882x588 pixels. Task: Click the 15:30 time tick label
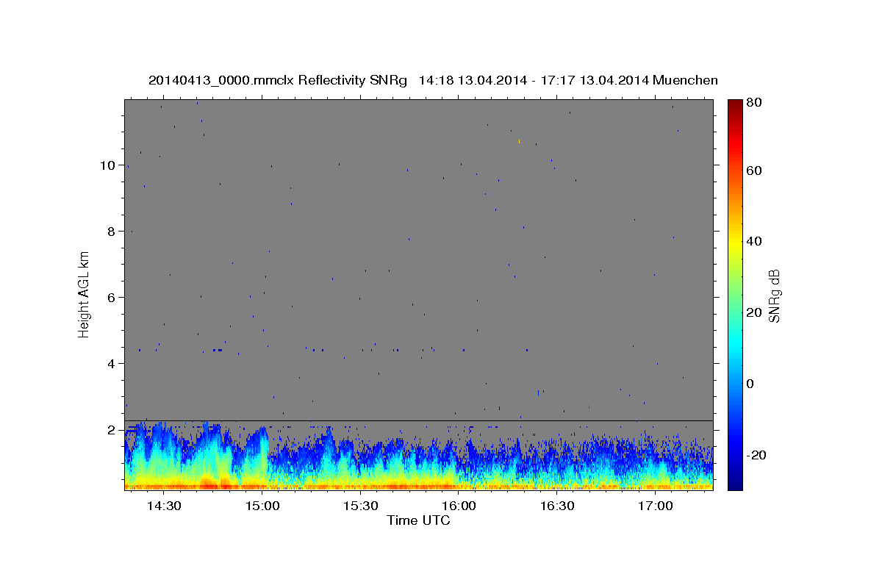(x=361, y=506)
